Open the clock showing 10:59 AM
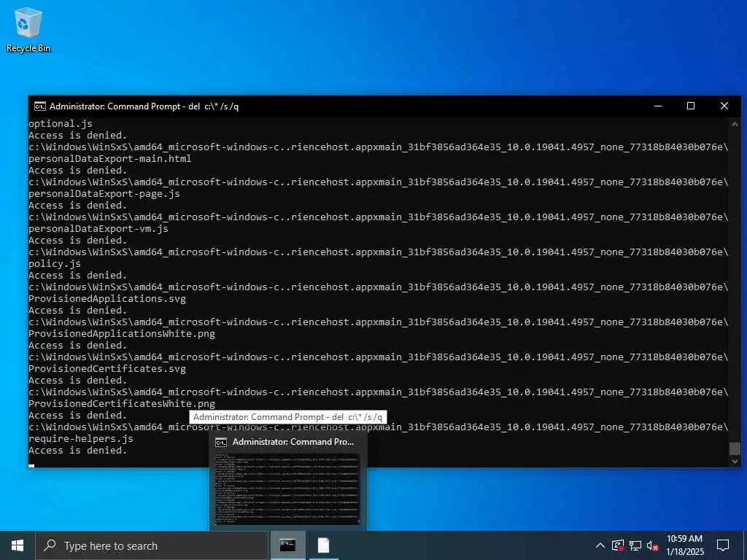This screenshot has height=560, width=747. click(684, 539)
